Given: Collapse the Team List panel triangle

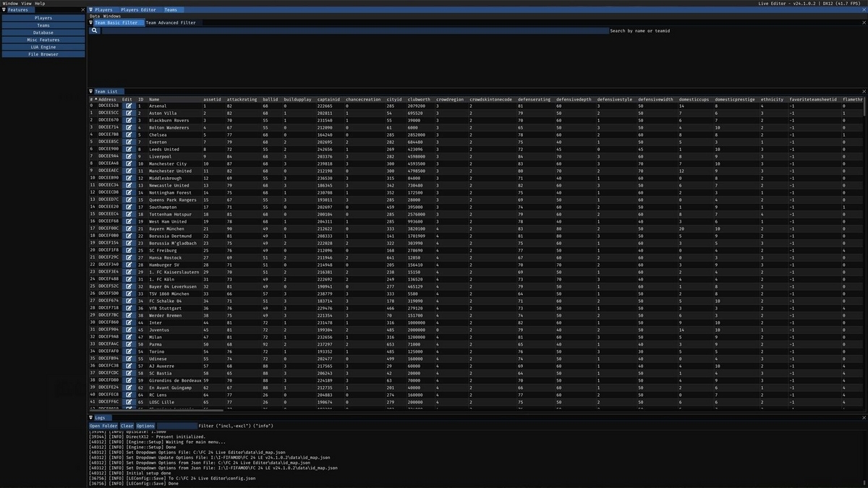Looking at the screenshot, I should tap(90, 92).
